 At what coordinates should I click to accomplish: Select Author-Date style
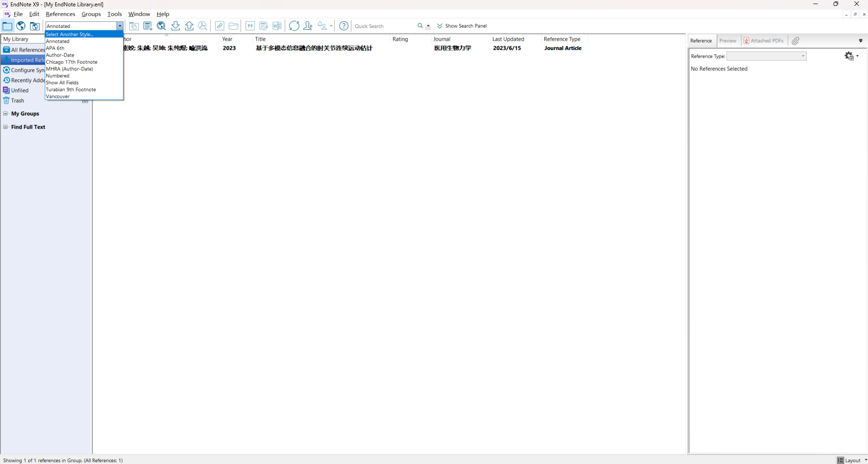click(84, 55)
